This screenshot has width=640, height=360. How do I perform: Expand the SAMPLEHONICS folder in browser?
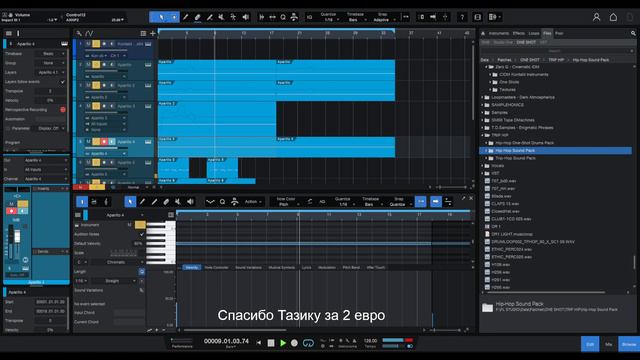(x=482, y=105)
